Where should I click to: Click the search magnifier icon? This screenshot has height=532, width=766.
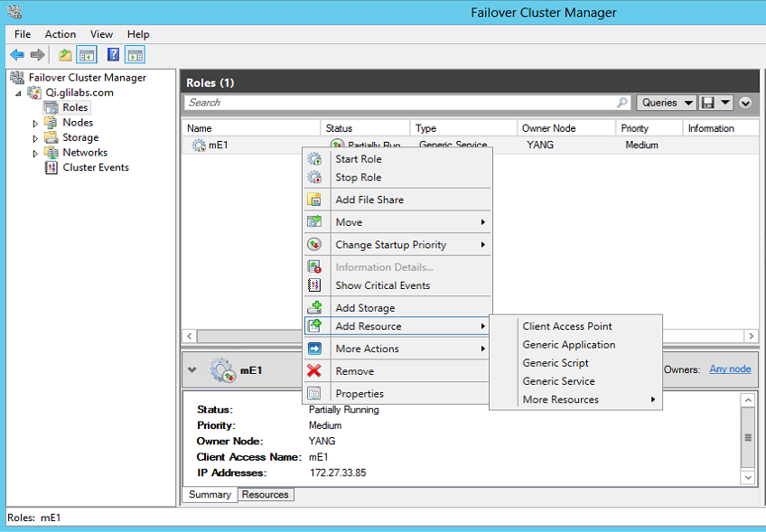(622, 102)
